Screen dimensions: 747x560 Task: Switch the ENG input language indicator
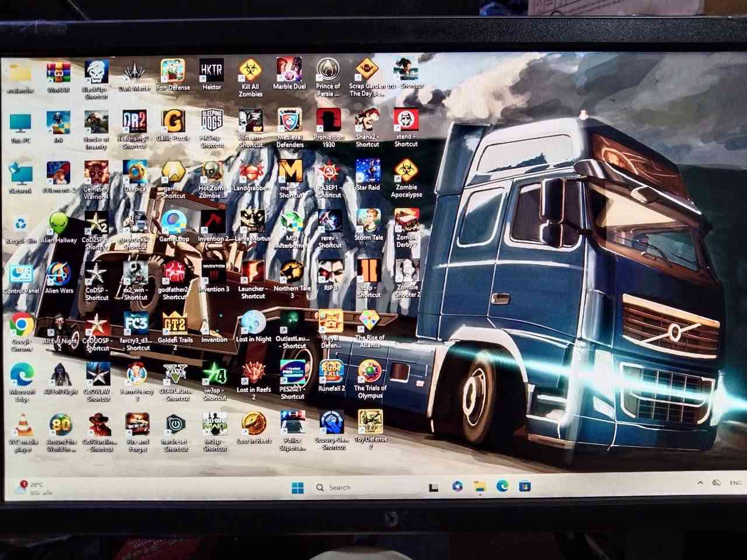point(735,483)
